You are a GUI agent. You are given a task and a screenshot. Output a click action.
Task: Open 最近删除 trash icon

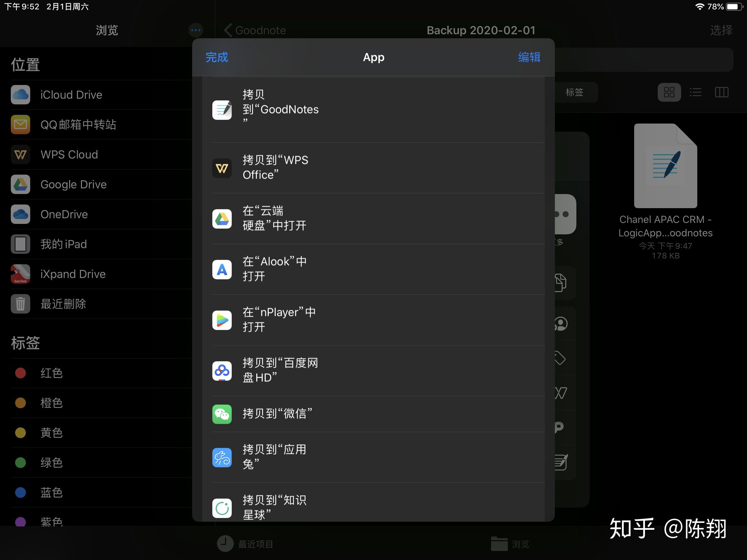pyautogui.click(x=20, y=304)
